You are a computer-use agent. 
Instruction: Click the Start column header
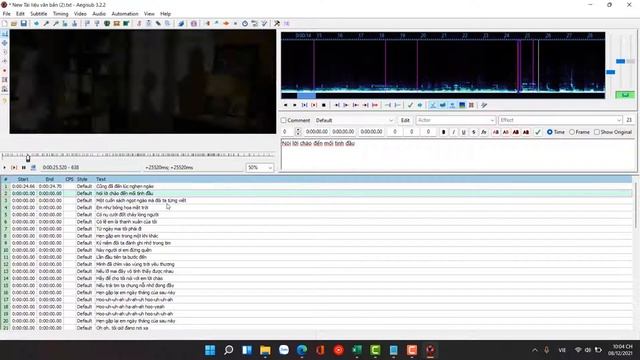pyautogui.click(x=23, y=179)
